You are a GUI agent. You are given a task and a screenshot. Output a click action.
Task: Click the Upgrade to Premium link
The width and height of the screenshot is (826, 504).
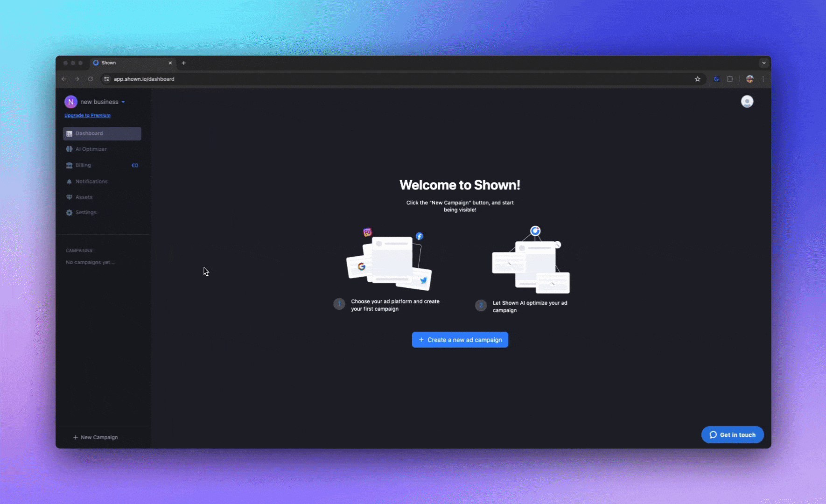pos(88,115)
